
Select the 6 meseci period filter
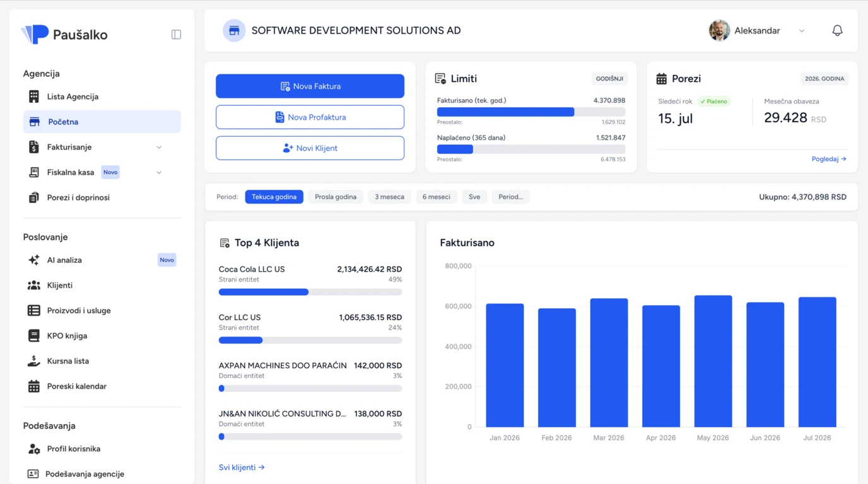(x=437, y=197)
